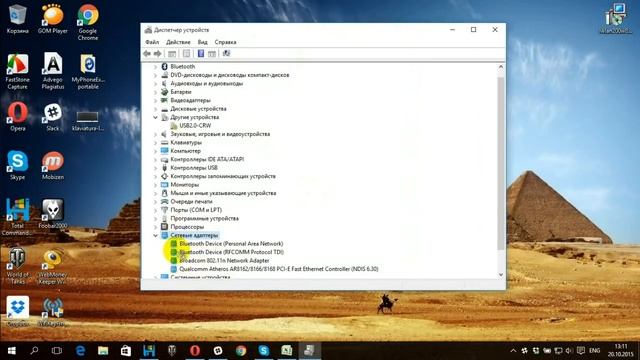Viewport: 640px width, 360px height.
Task: Click the ENG language indicator in tray
Action: pyautogui.click(x=595, y=351)
